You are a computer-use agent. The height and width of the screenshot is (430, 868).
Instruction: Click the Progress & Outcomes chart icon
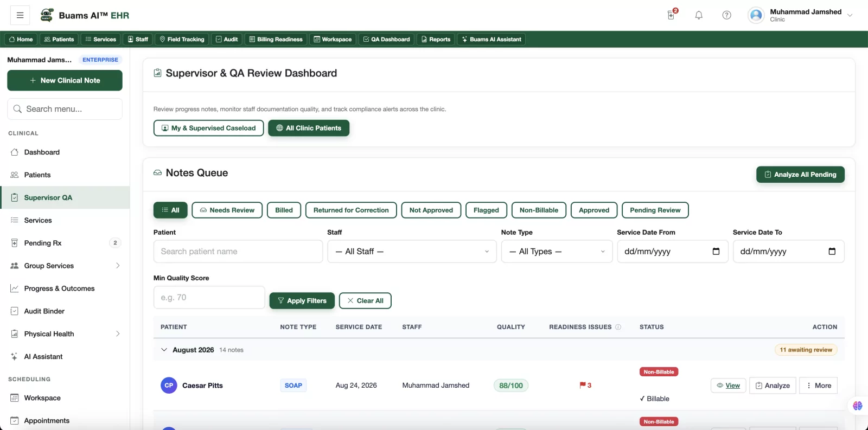tap(15, 288)
